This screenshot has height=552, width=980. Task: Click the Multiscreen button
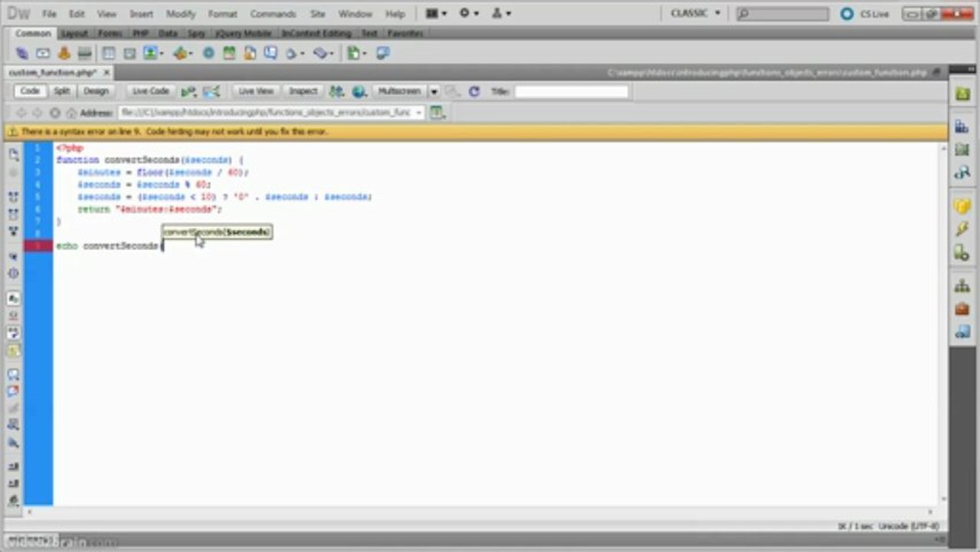(x=399, y=91)
